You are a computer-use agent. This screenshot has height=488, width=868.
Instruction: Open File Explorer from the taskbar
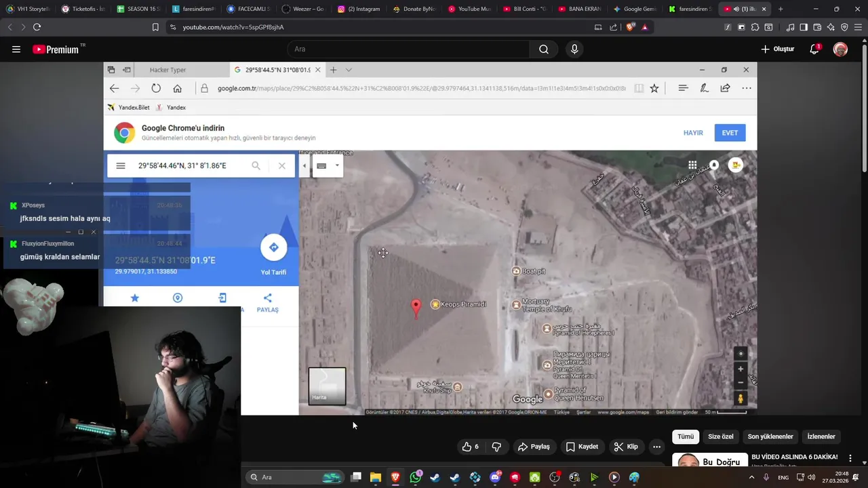pyautogui.click(x=375, y=477)
